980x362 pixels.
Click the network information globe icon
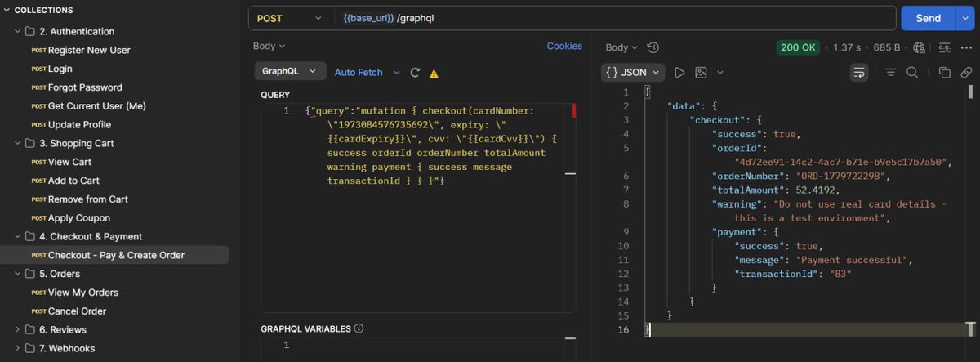point(920,47)
